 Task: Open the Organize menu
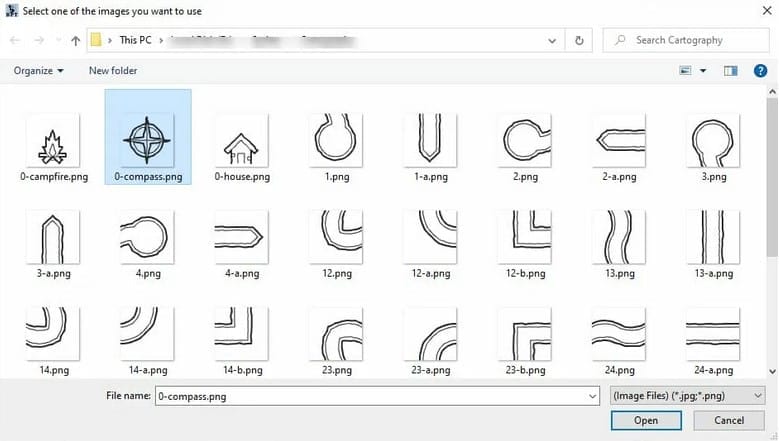pos(39,71)
